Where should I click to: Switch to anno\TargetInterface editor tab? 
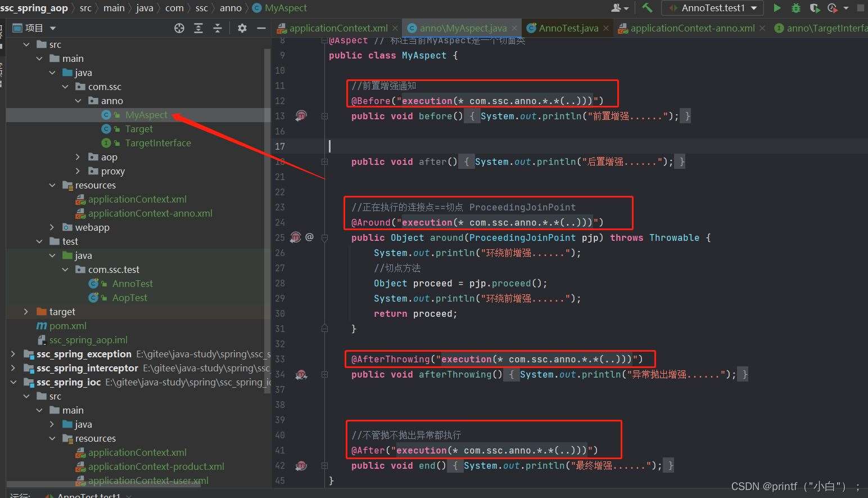click(x=821, y=28)
